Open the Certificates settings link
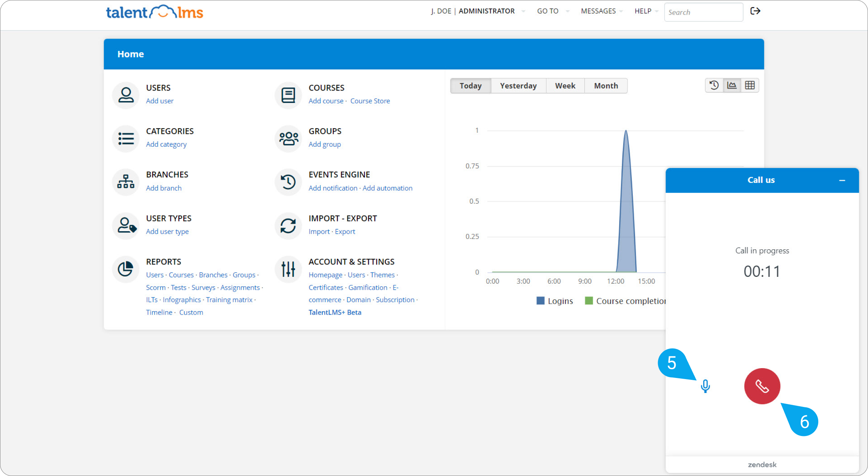Image resolution: width=868 pixels, height=476 pixels. (x=325, y=287)
